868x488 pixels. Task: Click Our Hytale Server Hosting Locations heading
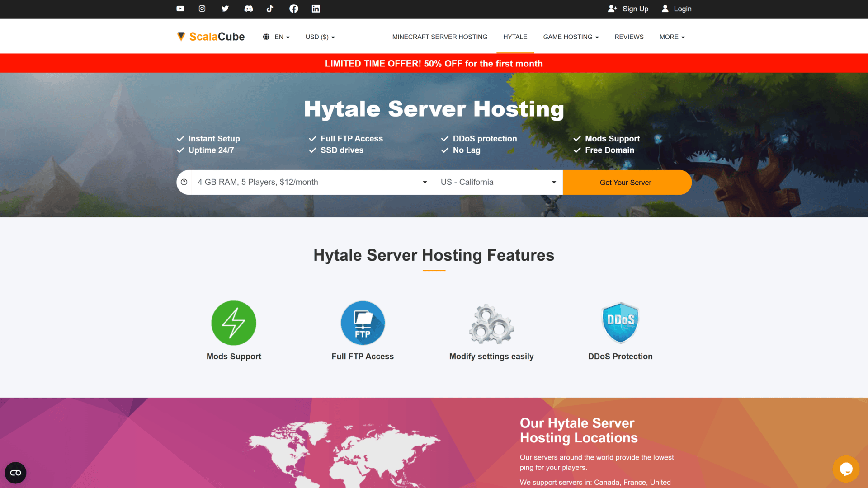point(579,430)
